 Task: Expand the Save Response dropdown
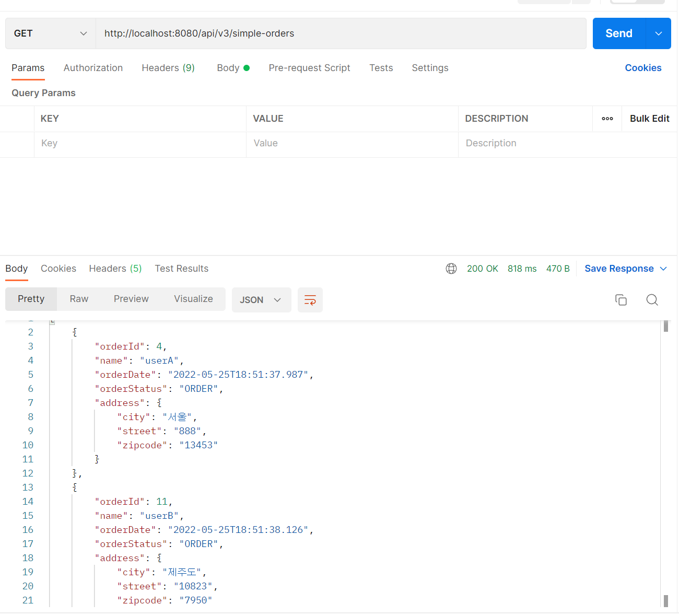pos(664,269)
